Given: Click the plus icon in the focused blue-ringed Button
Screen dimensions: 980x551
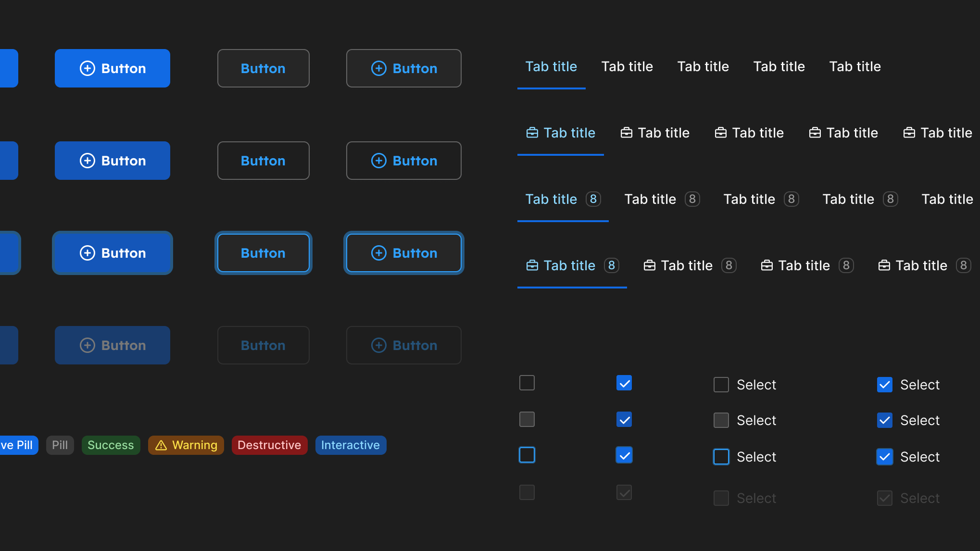Looking at the screenshot, I should 379,252.
